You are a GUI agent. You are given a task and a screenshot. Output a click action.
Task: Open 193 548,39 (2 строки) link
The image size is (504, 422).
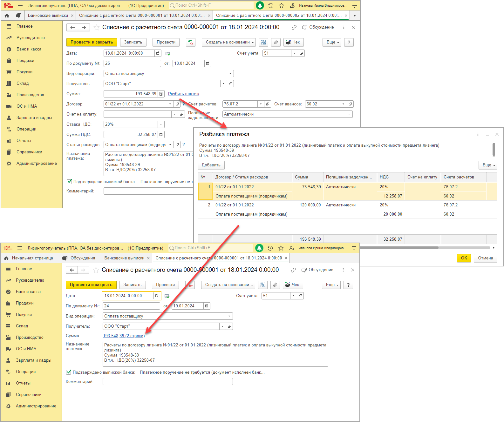(124, 336)
